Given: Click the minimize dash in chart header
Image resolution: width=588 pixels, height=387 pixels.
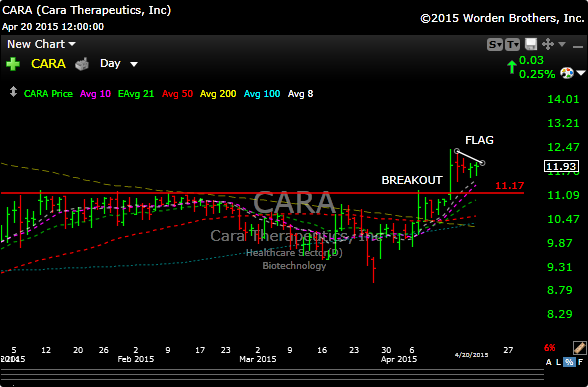Looking at the screenshot, I should (578, 46).
